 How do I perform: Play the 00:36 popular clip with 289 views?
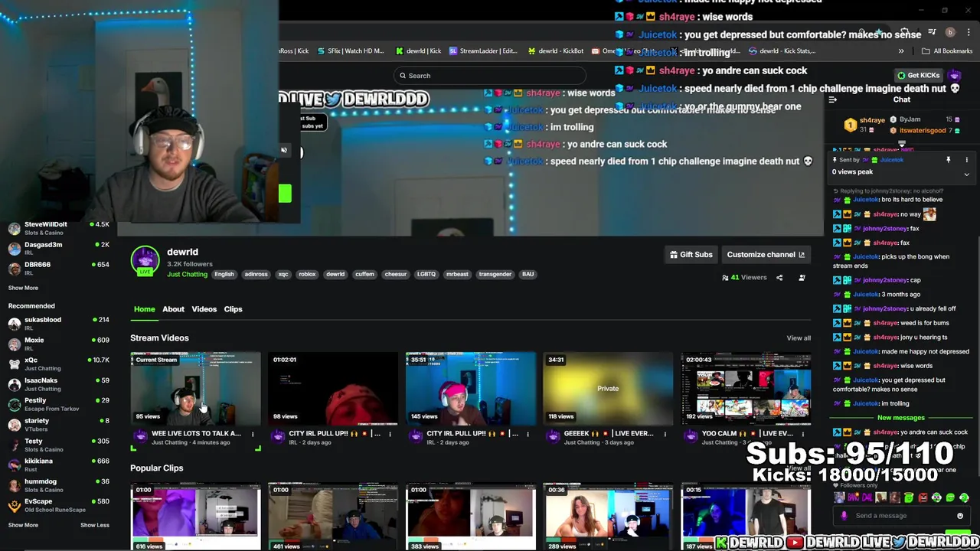click(x=608, y=517)
